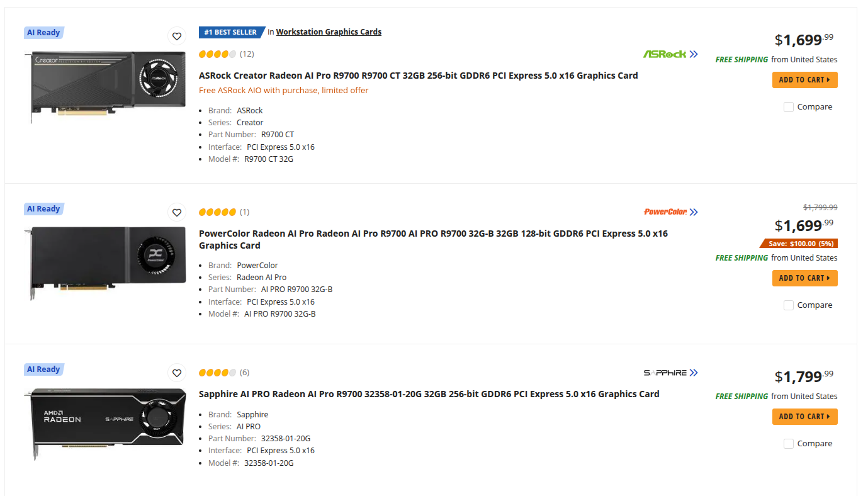868x496 pixels.
Task: Add PowerColor AI PRO R9700 to cart
Action: [804, 278]
